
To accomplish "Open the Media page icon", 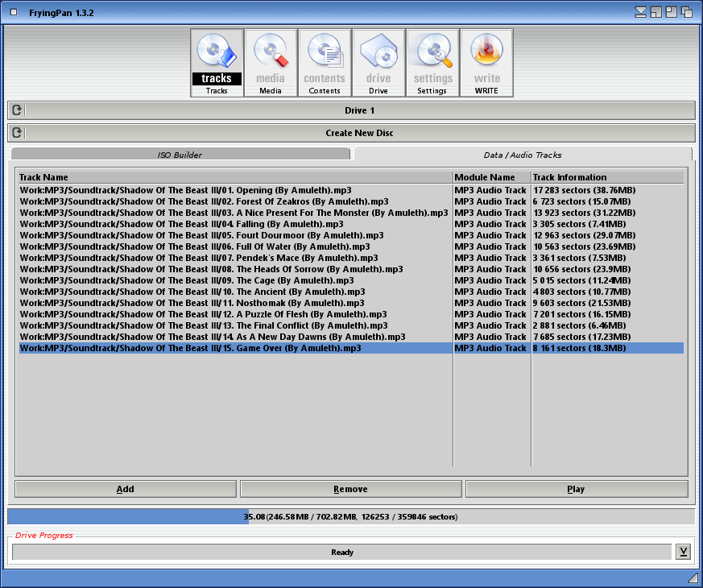I will [x=271, y=62].
